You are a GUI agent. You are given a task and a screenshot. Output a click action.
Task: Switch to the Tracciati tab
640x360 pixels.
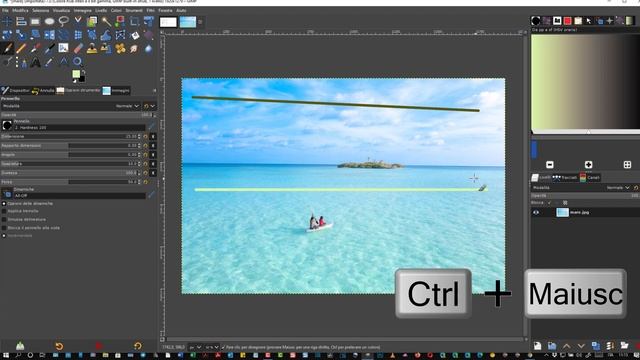(565, 178)
